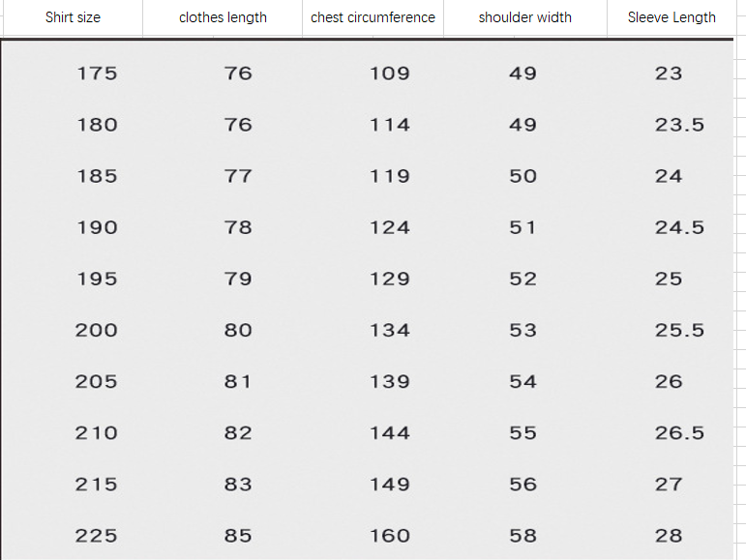746x560 pixels.
Task: Select the "shoulder width" header cell
Action: click(x=524, y=17)
